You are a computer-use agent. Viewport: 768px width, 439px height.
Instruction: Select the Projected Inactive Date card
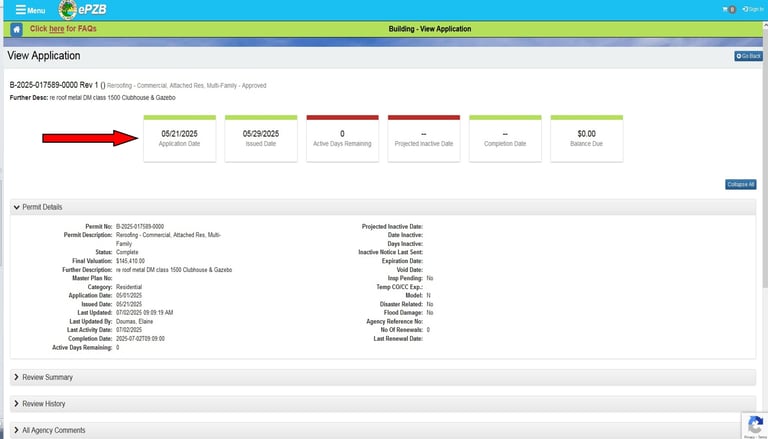pos(424,138)
